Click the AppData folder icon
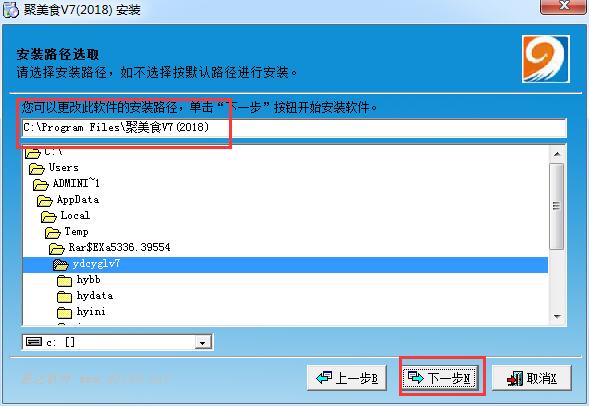Screen dimensions: 589x406 click(x=45, y=201)
